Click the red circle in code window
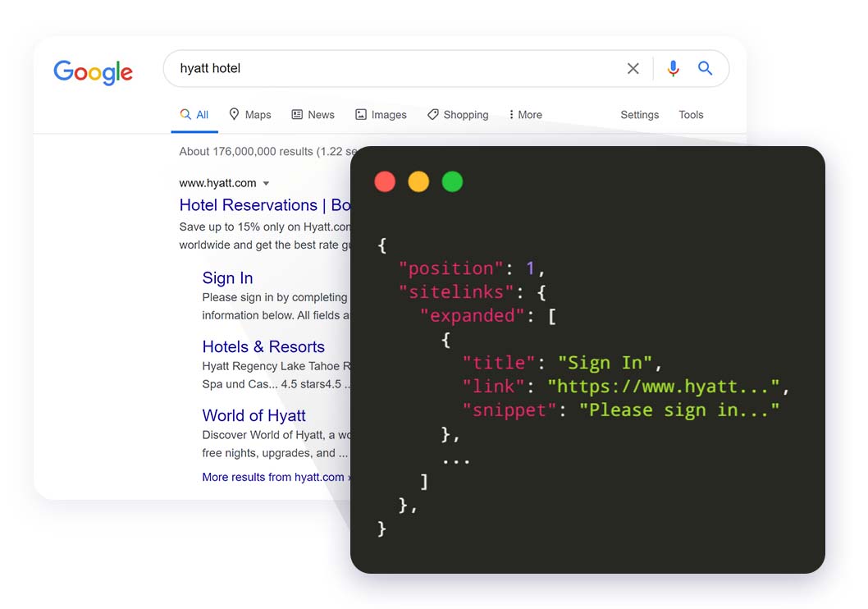The height and width of the screenshot is (609, 868). [x=385, y=181]
